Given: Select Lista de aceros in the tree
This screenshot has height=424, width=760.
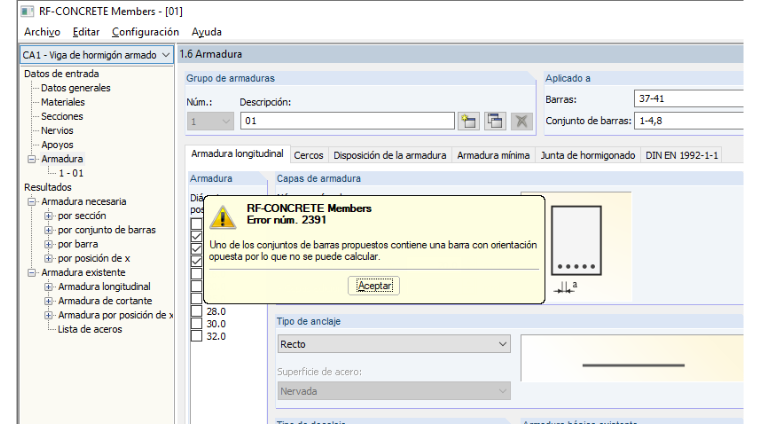Looking at the screenshot, I should [x=90, y=330].
